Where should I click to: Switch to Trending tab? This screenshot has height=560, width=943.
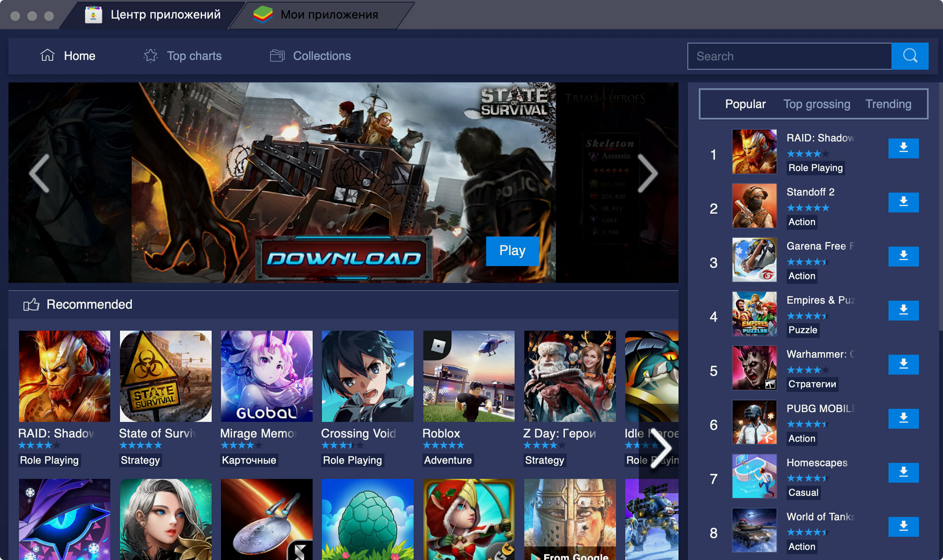tap(888, 104)
